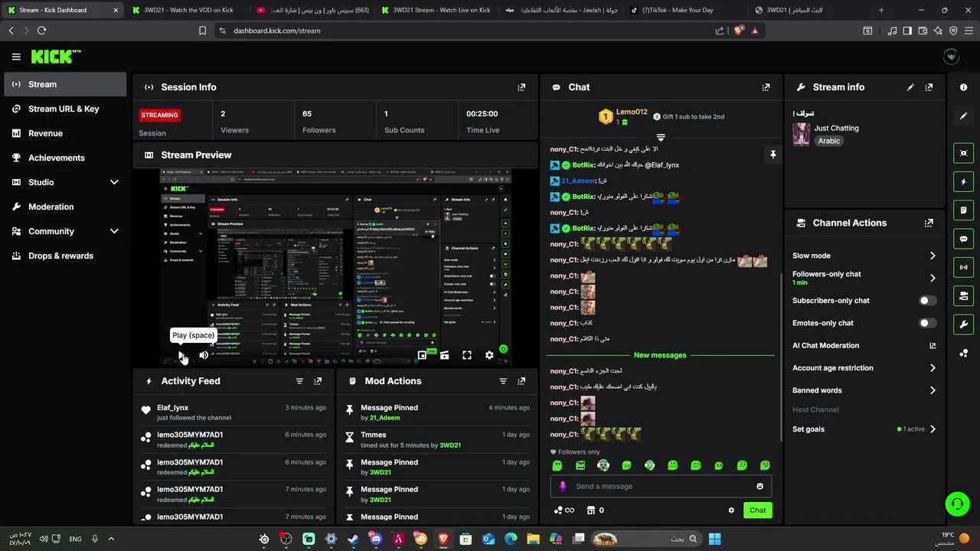Screen dimensions: 980x551
Task: Enable picture-in-picture on stream preview
Action: [422, 355]
